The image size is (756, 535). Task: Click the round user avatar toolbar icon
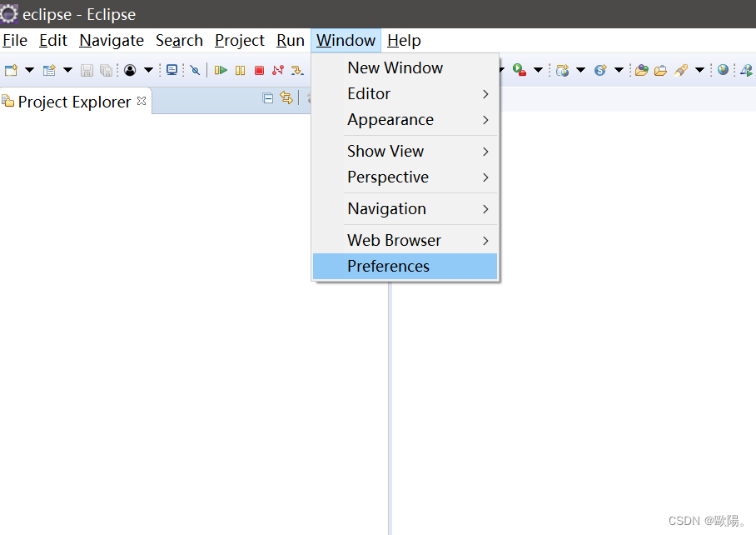(x=130, y=71)
